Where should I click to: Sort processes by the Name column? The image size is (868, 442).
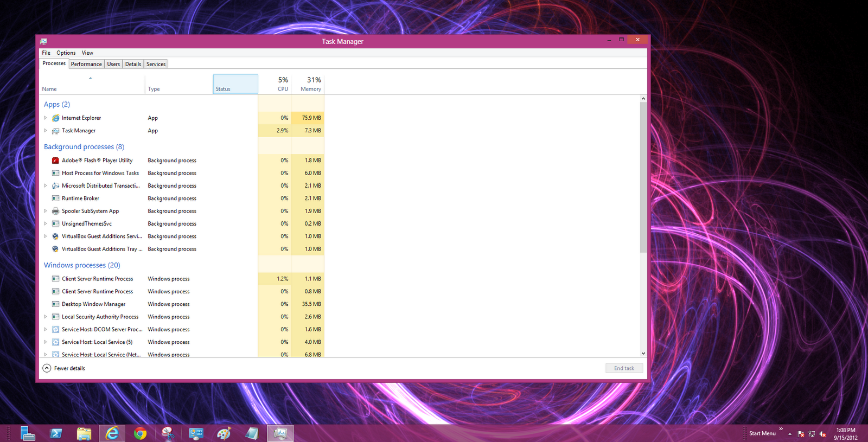point(92,85)
